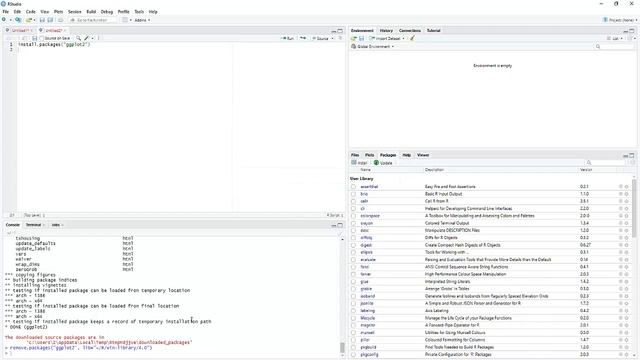Screen dimensions: 640x360
Task: Check the crayon package checkbox
Action: point(353,223)
